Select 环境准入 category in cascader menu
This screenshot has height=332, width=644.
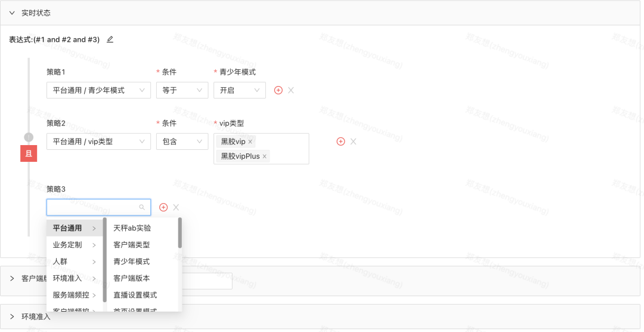tap(75, 278)
